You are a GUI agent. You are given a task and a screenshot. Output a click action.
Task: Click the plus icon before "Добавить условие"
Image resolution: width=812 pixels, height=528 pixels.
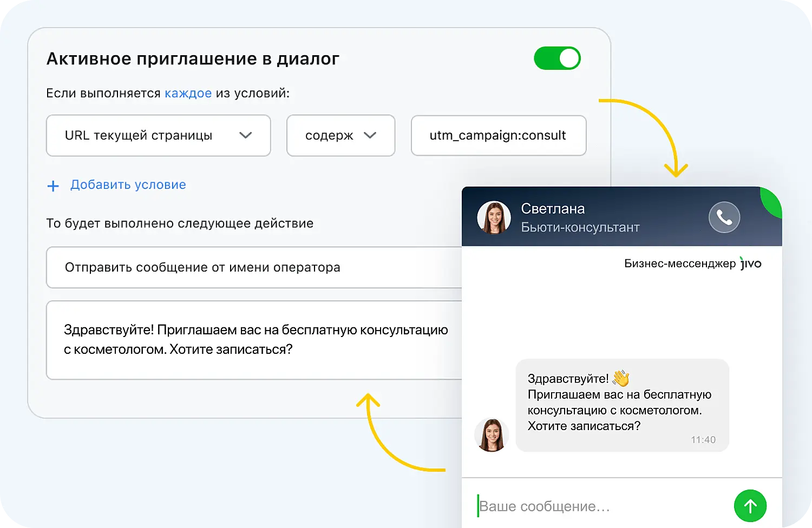click(53, 186)
